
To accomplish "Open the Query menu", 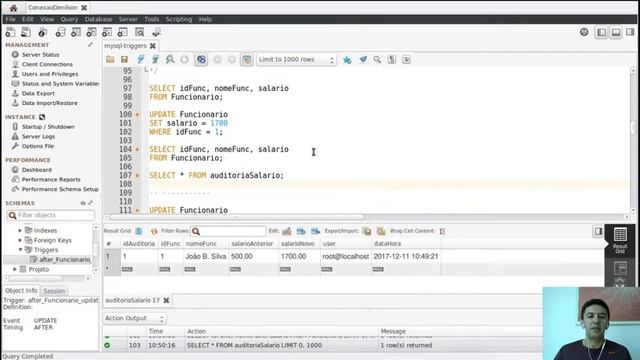I will [x=69, y=19].
